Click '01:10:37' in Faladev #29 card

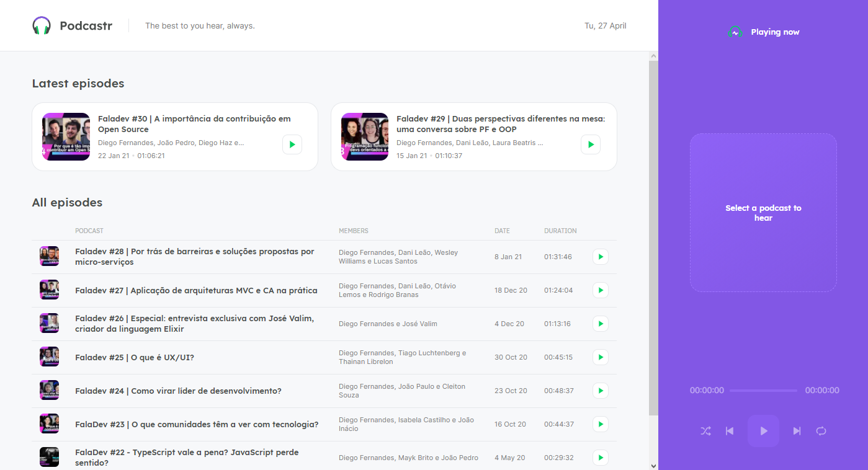point(449,156)
